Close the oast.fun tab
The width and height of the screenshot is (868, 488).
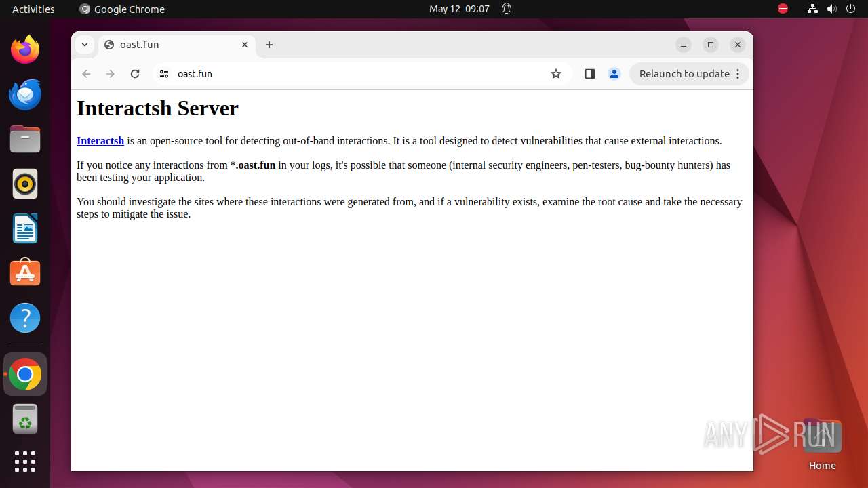[245, 45]
